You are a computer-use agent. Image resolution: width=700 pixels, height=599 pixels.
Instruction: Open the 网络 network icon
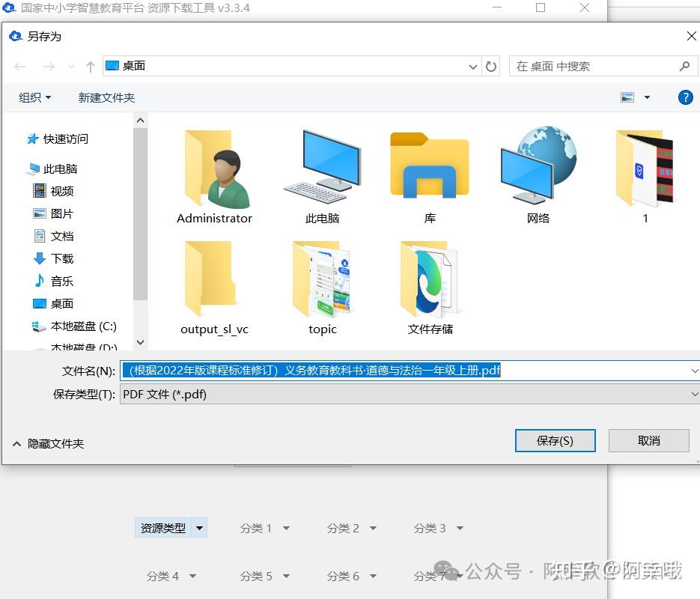pos(538,176)
